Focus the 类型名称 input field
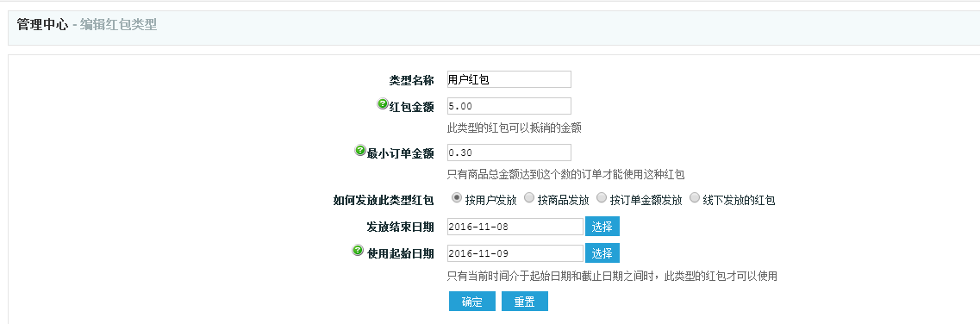 pyautogui.click(x=509, y=79)
